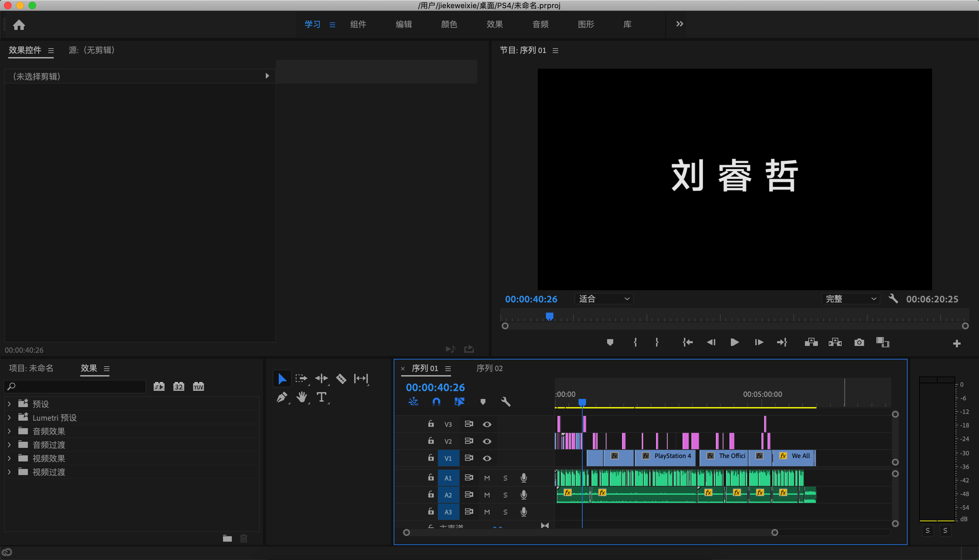979x560 pixels.
Task: Click Add Marker in program monitor
Action: (610, 342)
